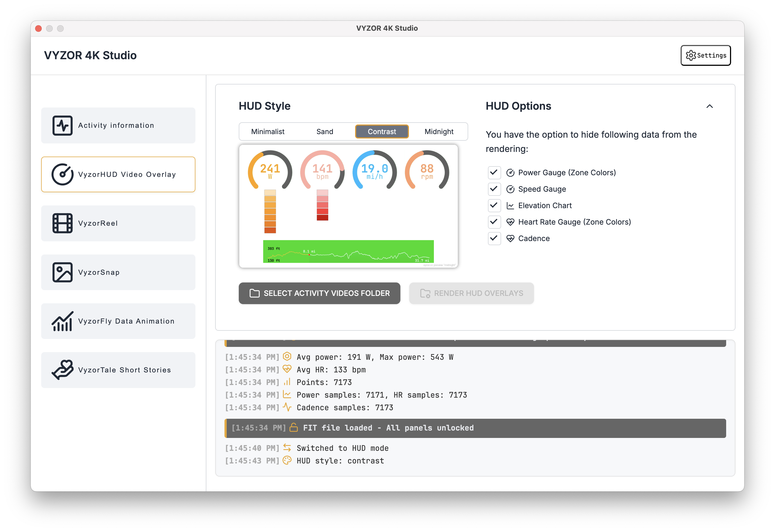Switch HUD style to Sand

[325, 132]
